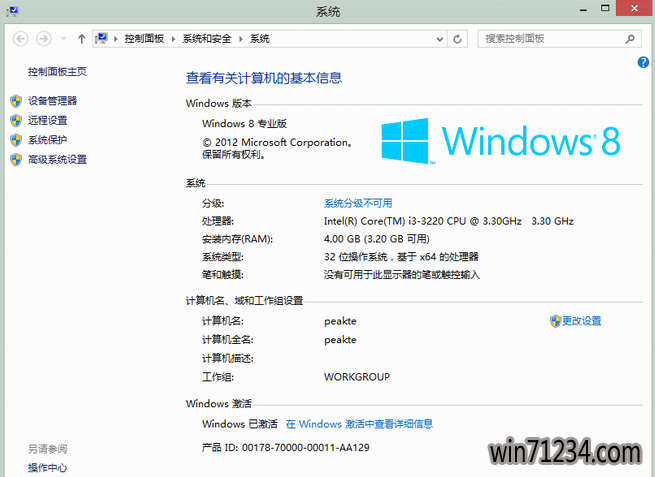
Task: Select 系统和安全 breadcrumb in address bar
Action: [207, 39]
